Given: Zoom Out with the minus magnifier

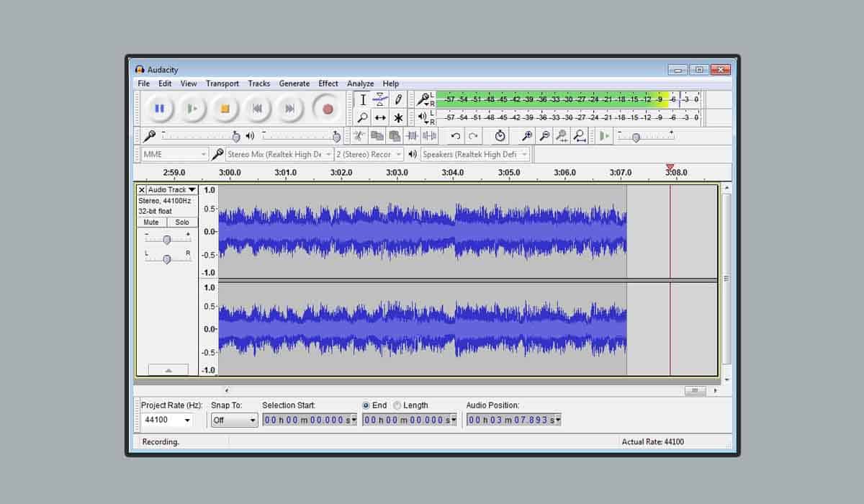Looking at the screenshot, I should tap(544, 135).
